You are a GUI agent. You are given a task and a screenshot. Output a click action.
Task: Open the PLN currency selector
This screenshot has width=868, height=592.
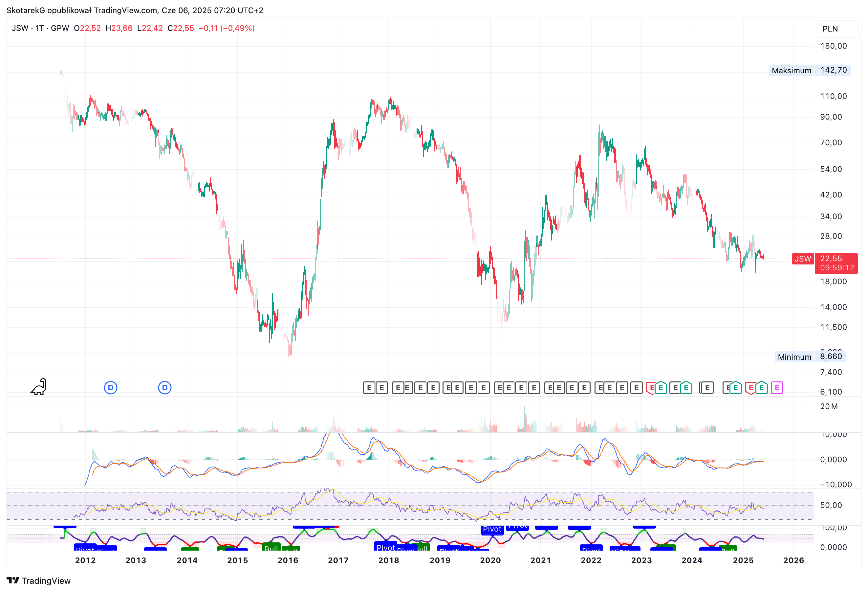click(x=837, y=29)
